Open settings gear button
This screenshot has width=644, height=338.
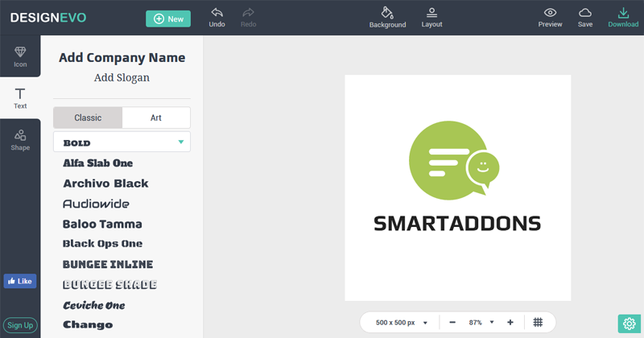pyautogui.click(x=630, y=324)
